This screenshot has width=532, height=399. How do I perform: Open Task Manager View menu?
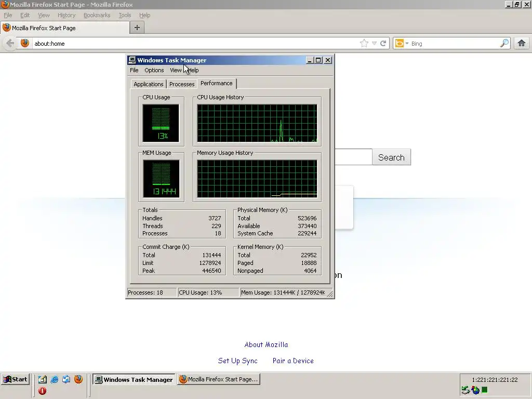176,70
